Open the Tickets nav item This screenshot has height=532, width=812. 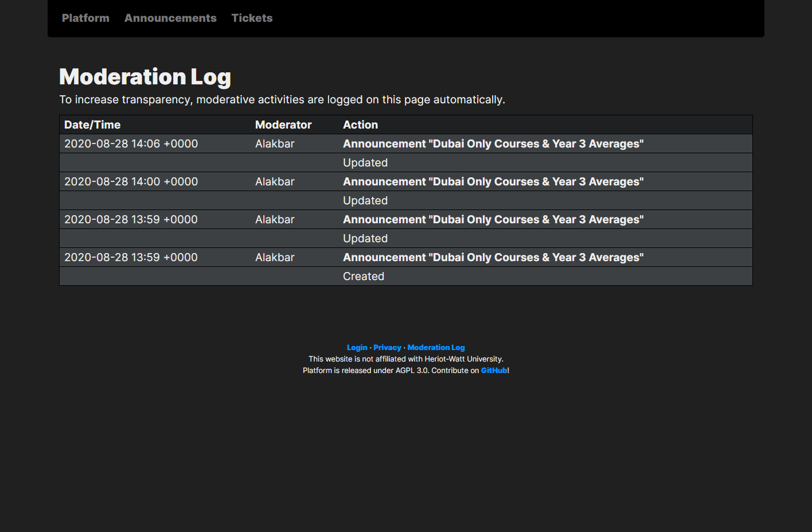pyautogui.click(x=252, y=18)
